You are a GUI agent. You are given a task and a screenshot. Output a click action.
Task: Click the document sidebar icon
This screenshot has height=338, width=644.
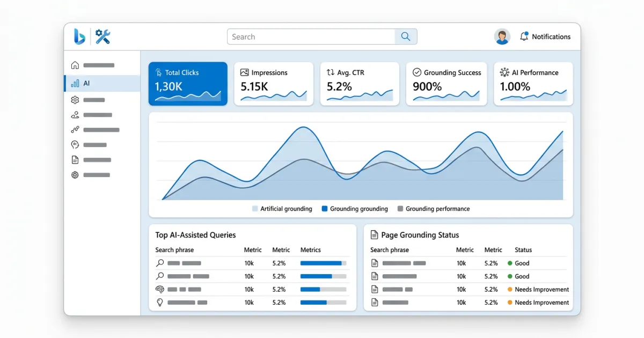pos(75,160)
